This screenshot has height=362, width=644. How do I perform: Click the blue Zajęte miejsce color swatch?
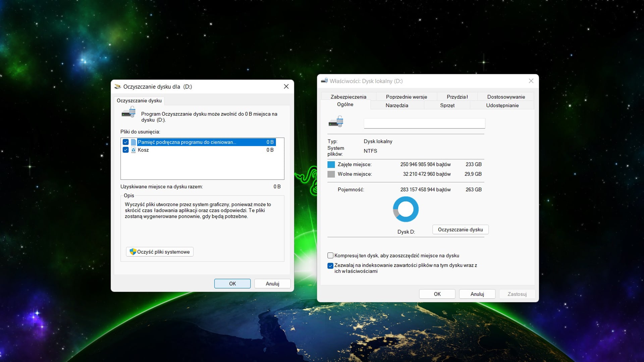[331, 164]
